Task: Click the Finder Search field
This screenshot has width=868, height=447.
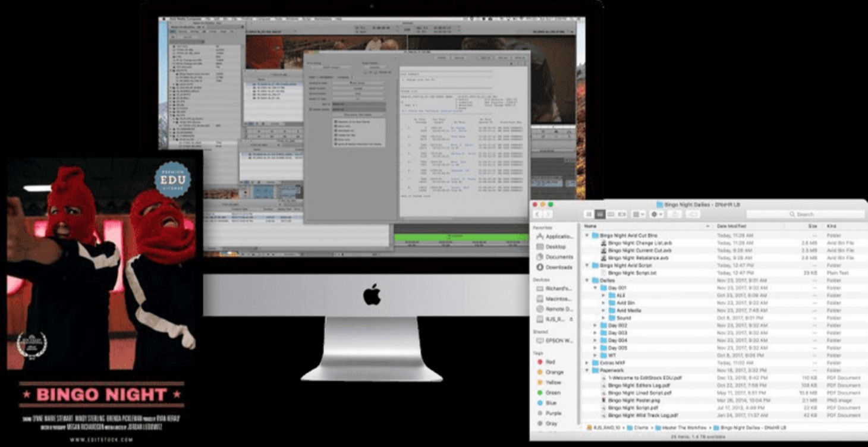Action: pyautogui.click(x=805, y=214)
